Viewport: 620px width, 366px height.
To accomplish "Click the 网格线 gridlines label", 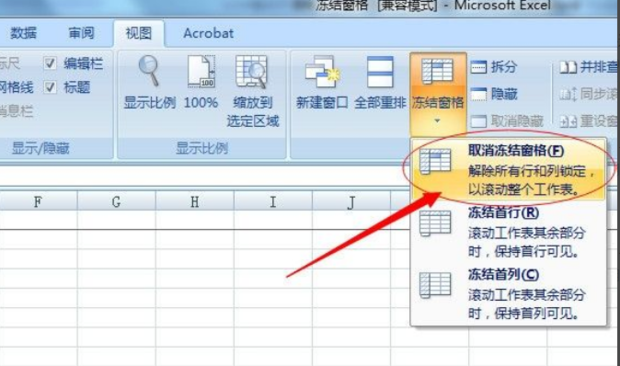I will [17, 87].
